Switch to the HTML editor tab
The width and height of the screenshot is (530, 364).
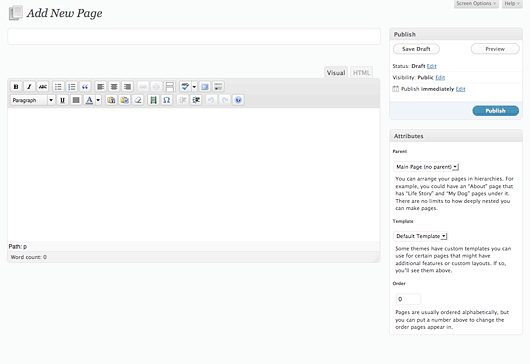361,73
